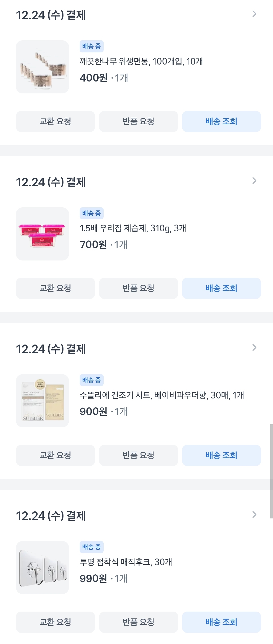Open the magic hook order details chevron

(254, 515)
